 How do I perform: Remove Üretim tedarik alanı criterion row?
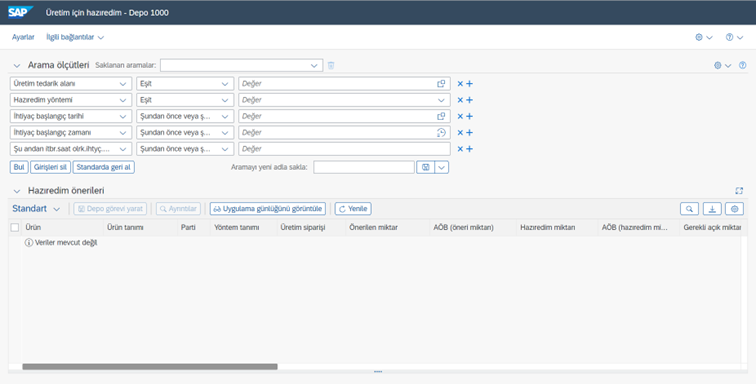pyautogui.click(x=460, y=83)
